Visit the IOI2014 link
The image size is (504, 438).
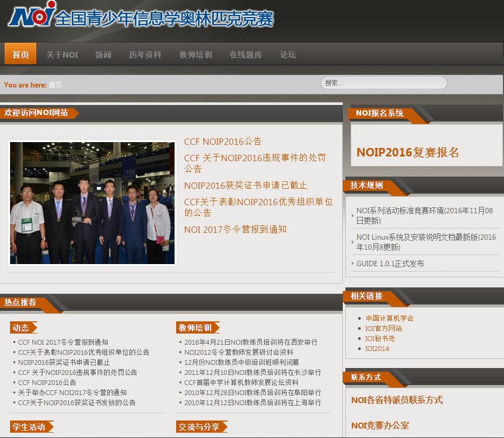click(377, 349)
